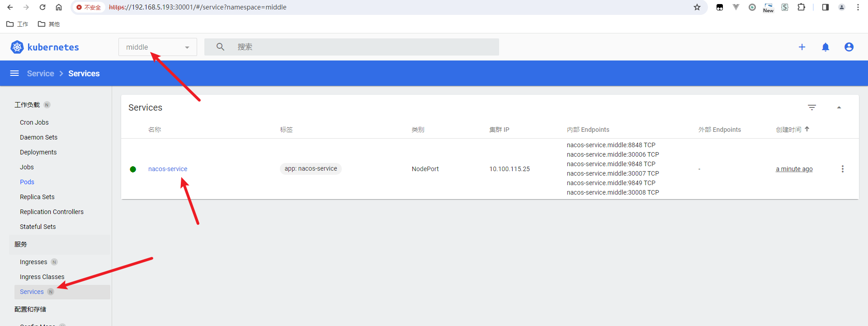Collapse the Services card arrow
868x326 pixels.
[839, 107]
